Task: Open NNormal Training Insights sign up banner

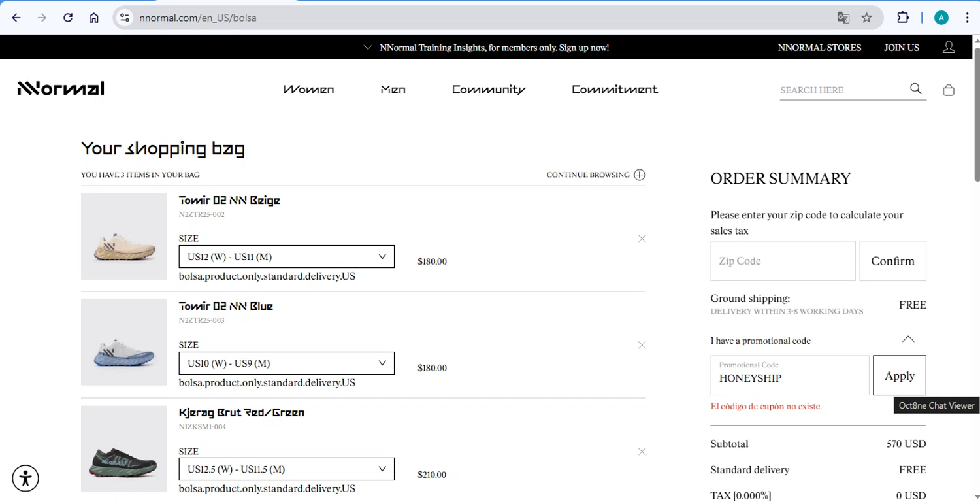Action: (x=494, y=48)
